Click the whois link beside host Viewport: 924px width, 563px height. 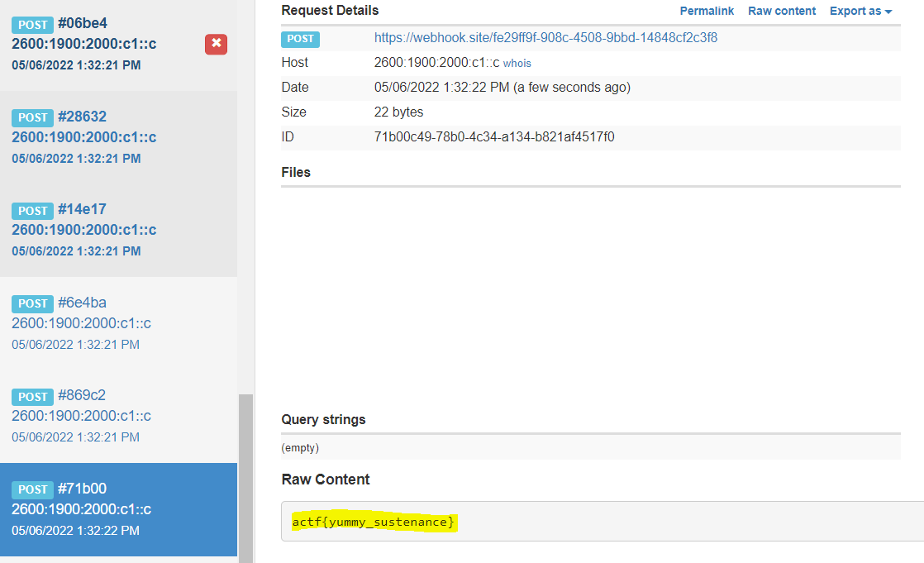coord(517,64)
